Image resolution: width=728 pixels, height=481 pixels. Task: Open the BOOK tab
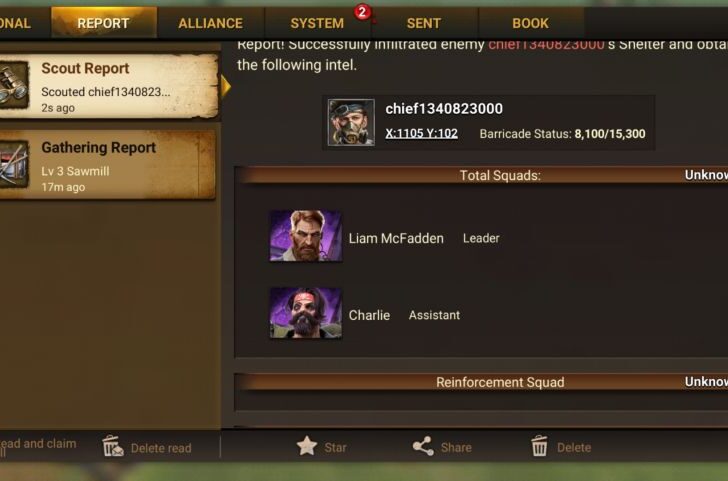coord(531,23)
